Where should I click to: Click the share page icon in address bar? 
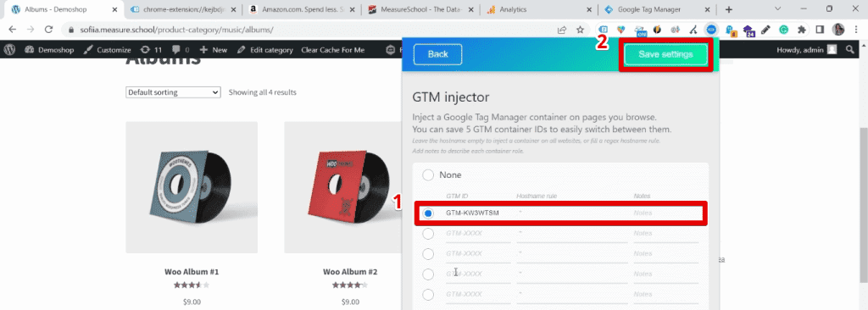tap(562, 30)
